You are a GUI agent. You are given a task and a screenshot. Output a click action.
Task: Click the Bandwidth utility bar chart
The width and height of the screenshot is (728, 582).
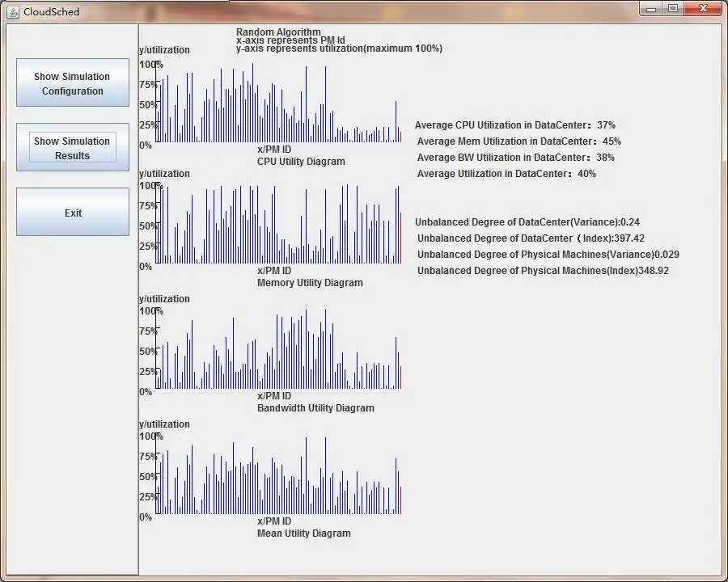click(x=278, y=349)
